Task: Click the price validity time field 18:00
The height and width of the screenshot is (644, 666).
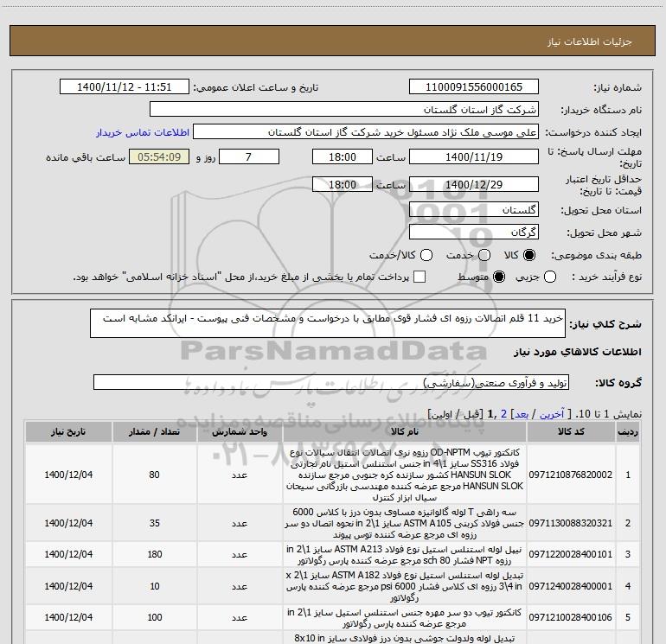Action: pyautogui.click(x=343, y=184)
